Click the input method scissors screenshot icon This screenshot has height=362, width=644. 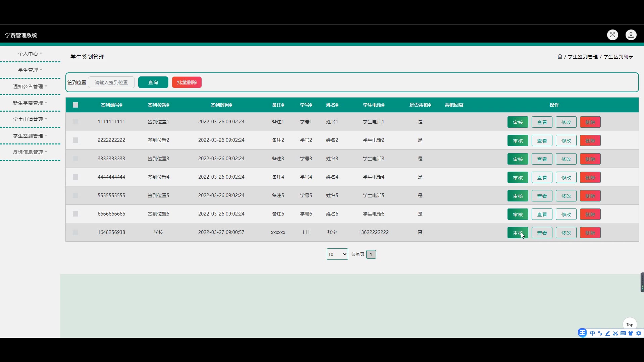615,333
